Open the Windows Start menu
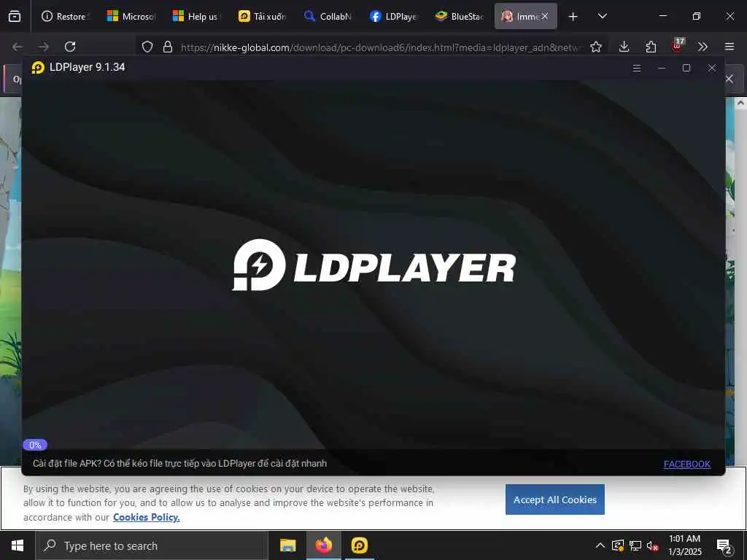The height and width of the screenshot is (560, 747). click(18, 545)
